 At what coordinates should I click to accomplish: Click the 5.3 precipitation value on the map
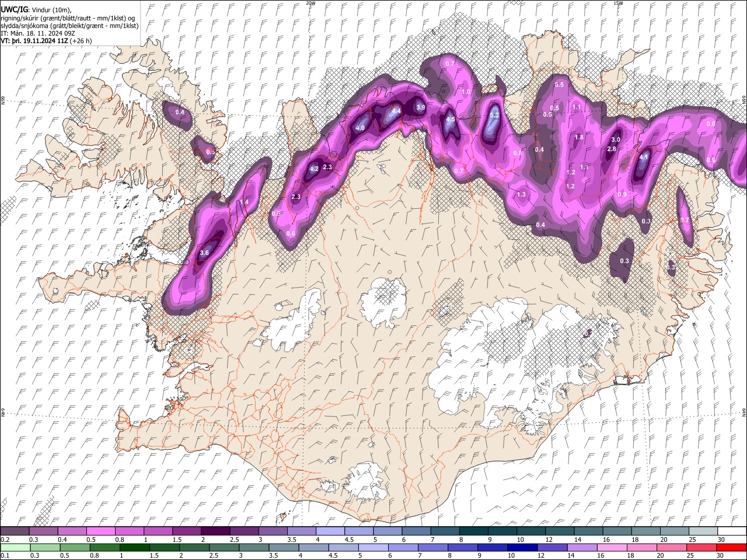[494, 115]
